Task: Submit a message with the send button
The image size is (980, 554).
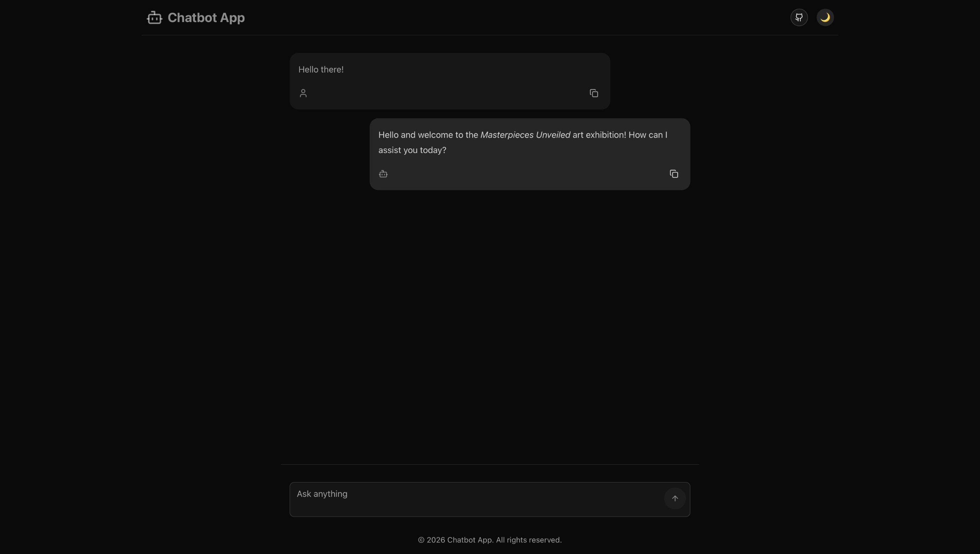Action: pyautogui.click(x=674, y=498)
